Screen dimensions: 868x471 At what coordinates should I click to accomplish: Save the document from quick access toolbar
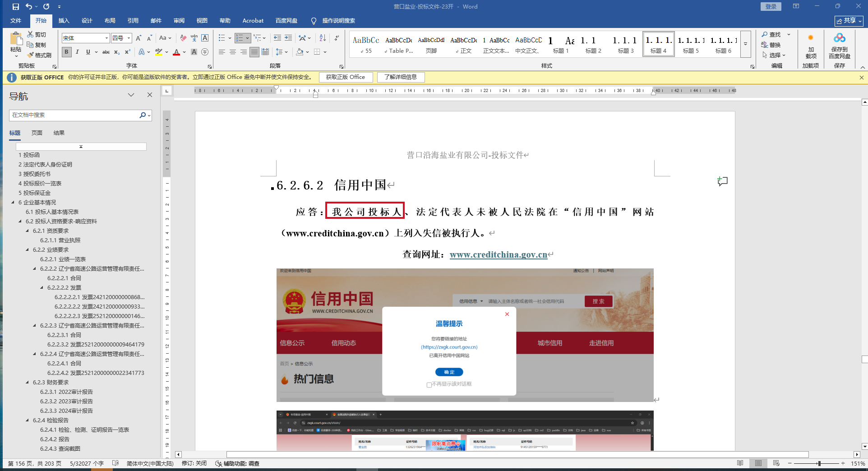click(15, 7)
